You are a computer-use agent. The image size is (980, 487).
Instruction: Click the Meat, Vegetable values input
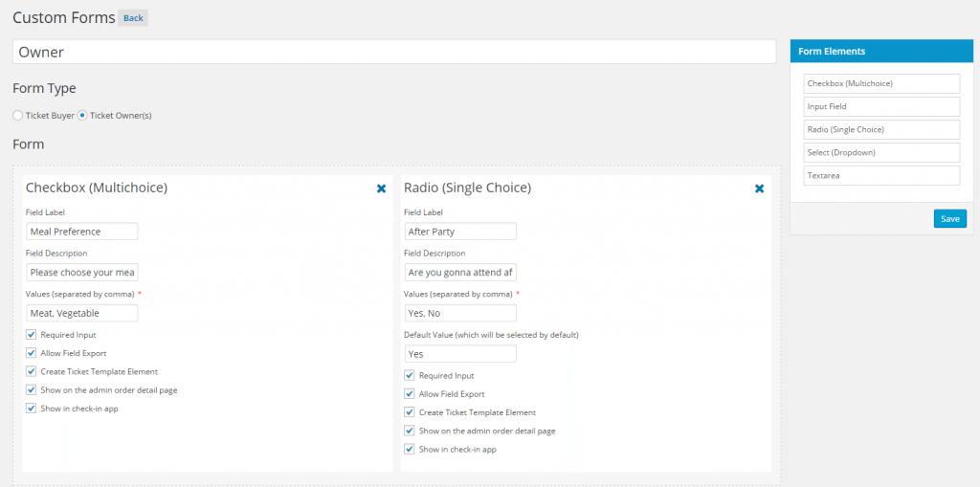tap(82, 313)
